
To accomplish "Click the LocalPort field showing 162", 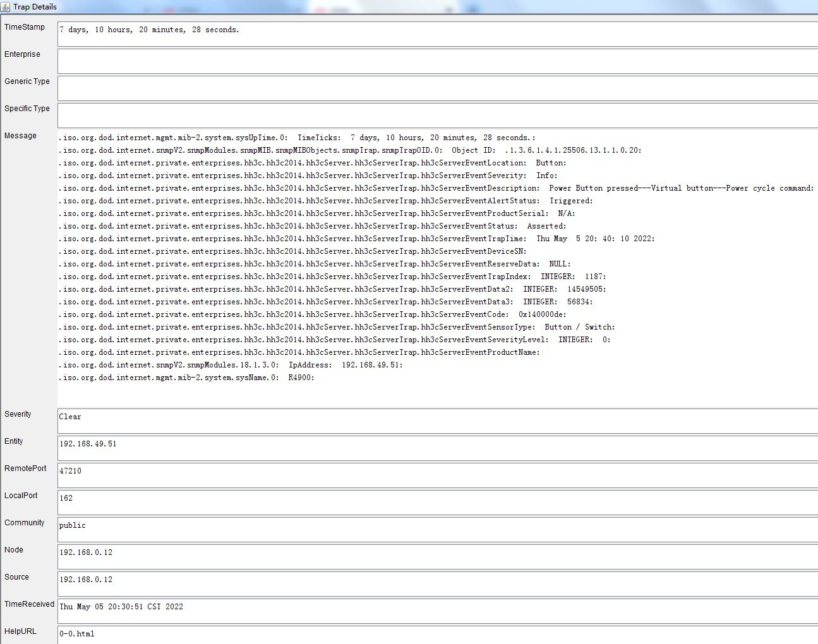I will tap(438, 503).
